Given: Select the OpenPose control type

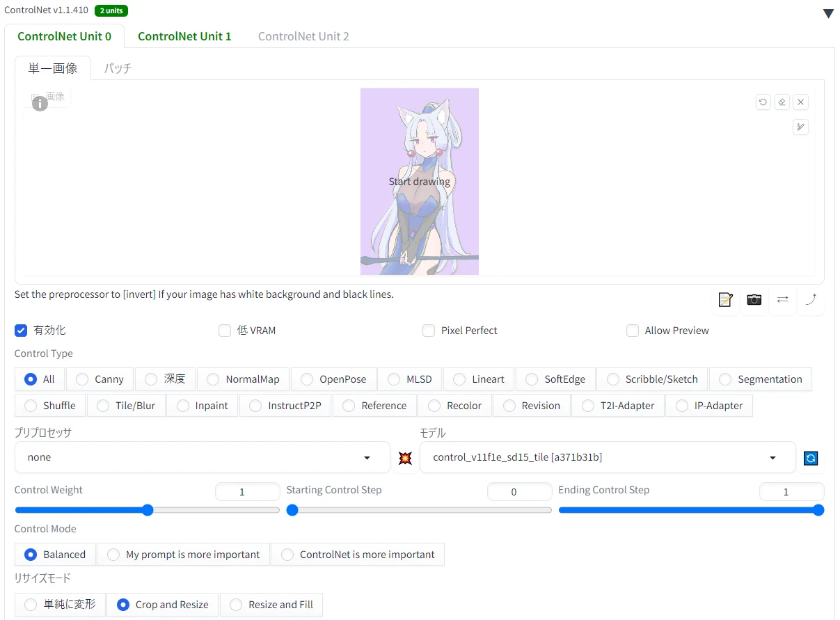Looking at the screenshot, I should pos(334,379).
